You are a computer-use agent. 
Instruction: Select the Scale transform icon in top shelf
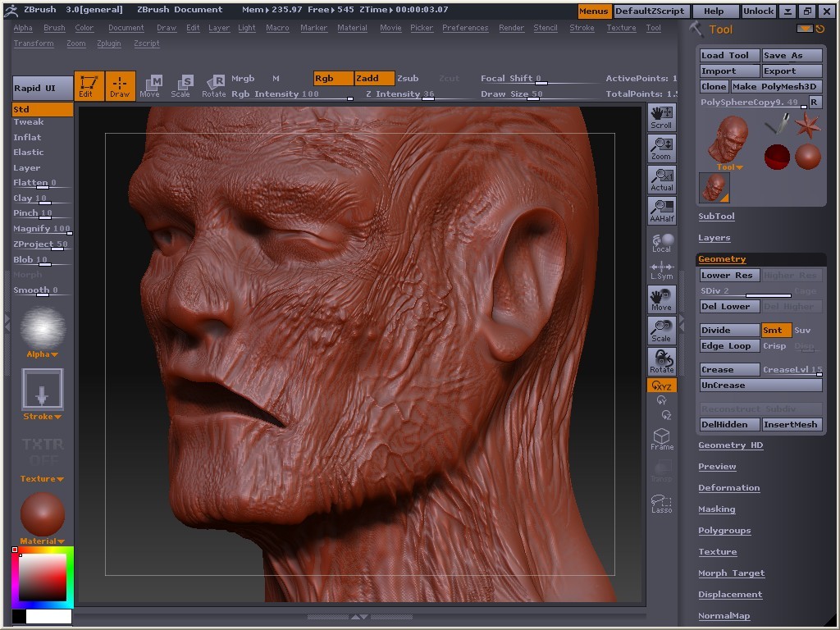click(181, 85)
